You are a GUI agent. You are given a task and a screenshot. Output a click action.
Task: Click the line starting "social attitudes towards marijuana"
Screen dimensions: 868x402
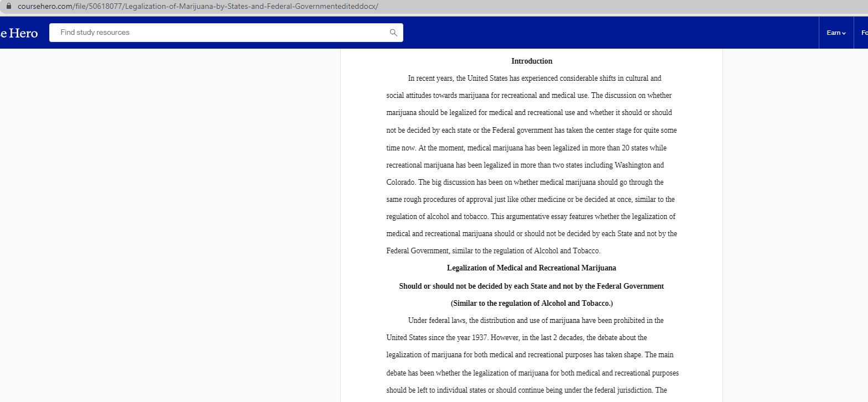coord(529,96)
